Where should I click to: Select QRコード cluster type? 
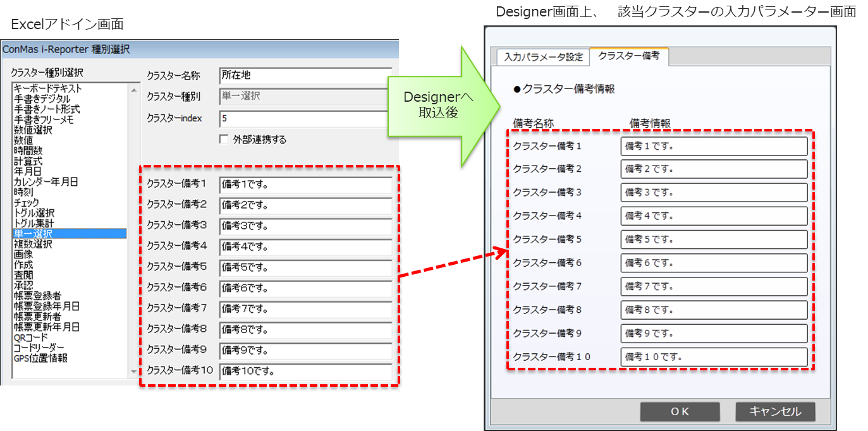click(x=30, y=337)
